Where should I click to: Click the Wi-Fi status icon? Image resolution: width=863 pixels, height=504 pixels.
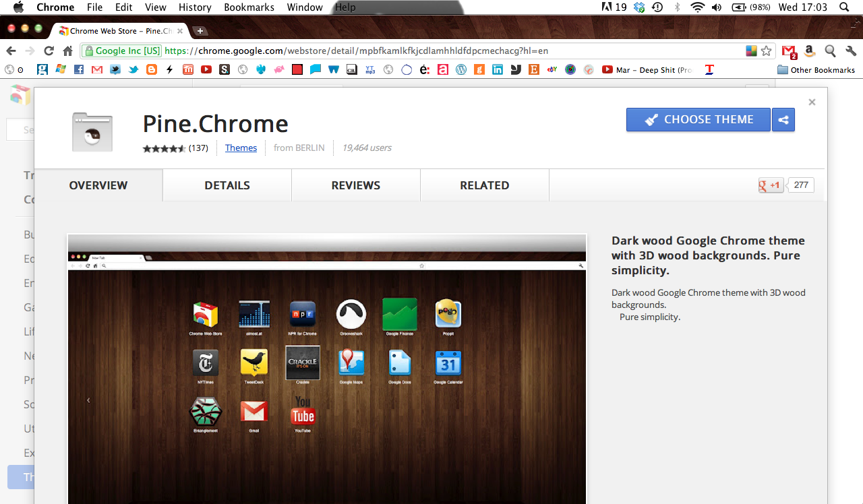[697, 7]
